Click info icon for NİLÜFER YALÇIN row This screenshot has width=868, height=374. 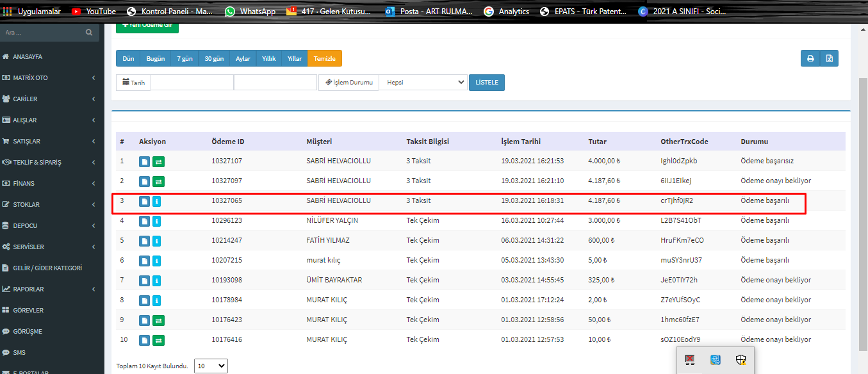click(157, 221)
